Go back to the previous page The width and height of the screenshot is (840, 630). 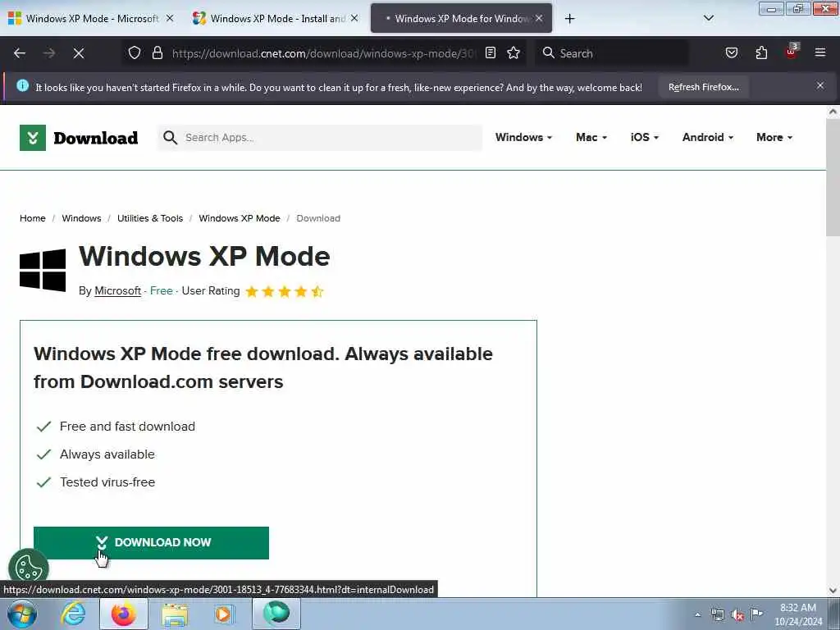(20, 53)
